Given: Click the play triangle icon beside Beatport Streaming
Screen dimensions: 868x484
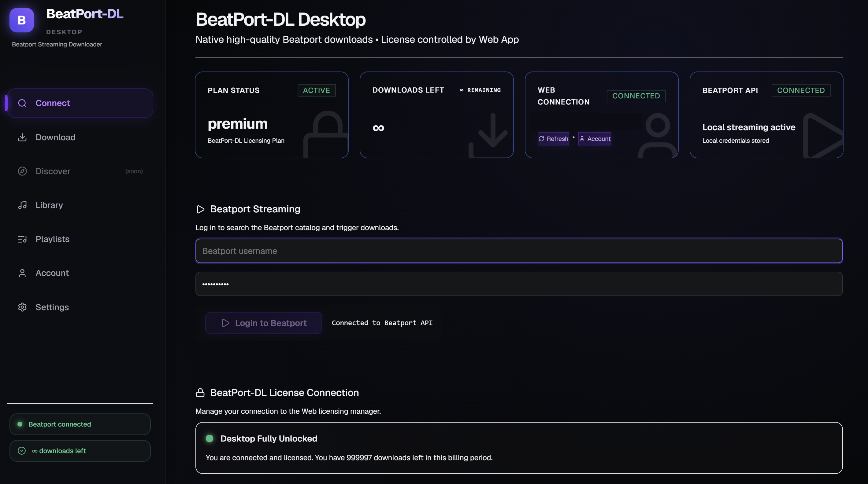Looking at the screenshot, I should (x=201, y=209).
